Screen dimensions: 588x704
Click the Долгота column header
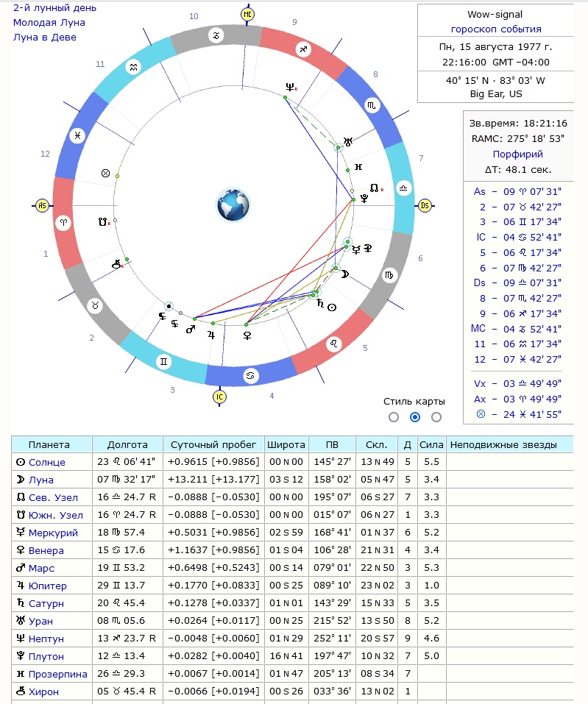[127, 444]
